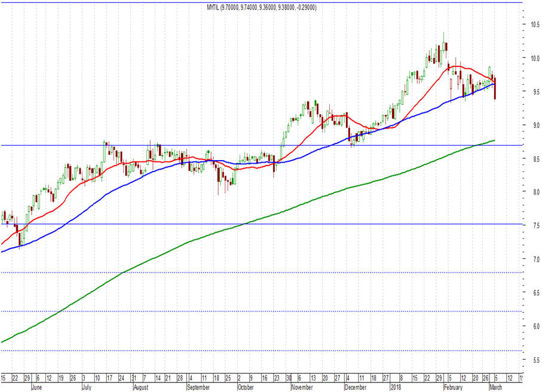Select October on the date axis
Viewport: 542px width, 392px height.
[x=246, y=387]
